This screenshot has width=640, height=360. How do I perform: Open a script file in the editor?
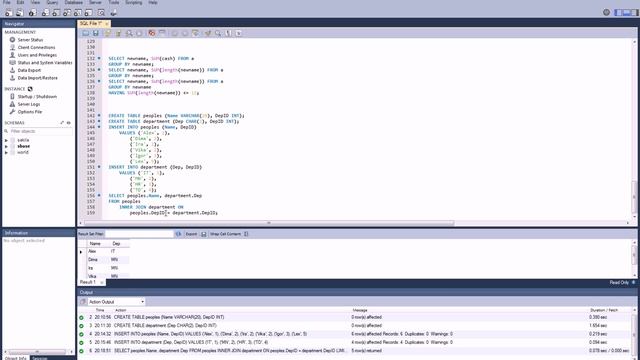86,33
